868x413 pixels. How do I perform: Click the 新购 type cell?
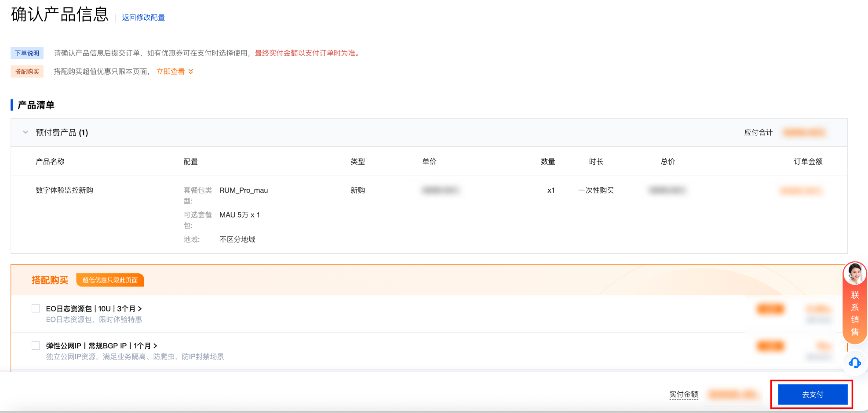point(358,190)
